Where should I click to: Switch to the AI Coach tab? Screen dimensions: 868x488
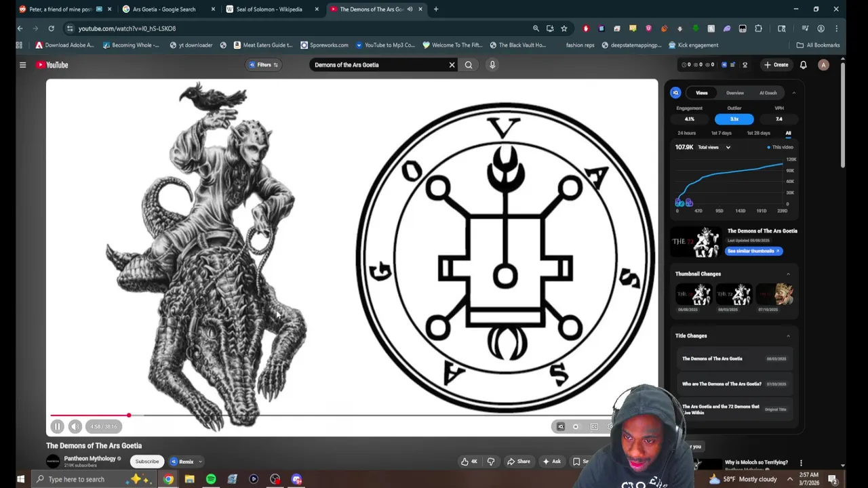(x=768, y=93)
